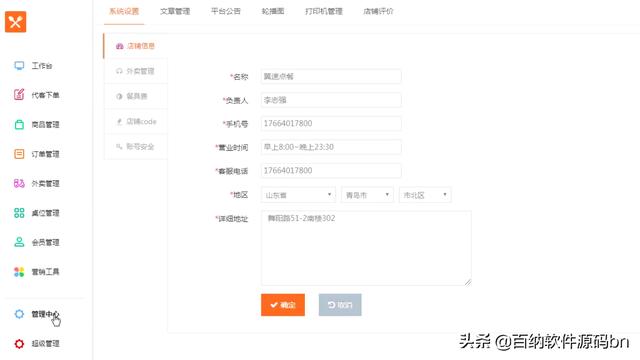Screen dimensions: 640x360
Task: Open the city dropdown showing 青岛市
Action: point(367,195)
